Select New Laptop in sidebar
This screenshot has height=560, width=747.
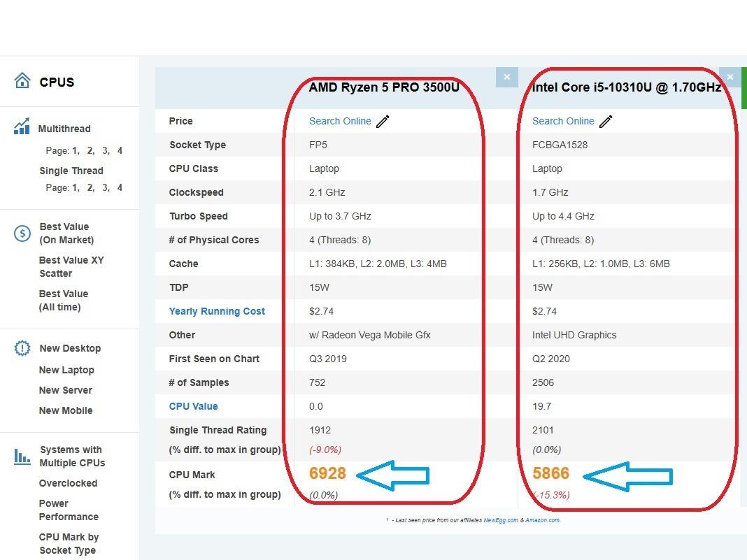pos(66,370)
